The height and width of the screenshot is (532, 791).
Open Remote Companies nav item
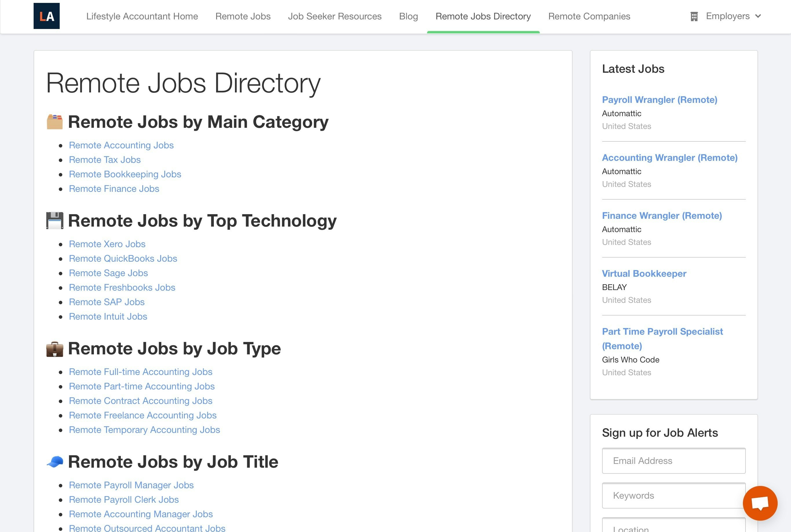(x=589, y=16)
